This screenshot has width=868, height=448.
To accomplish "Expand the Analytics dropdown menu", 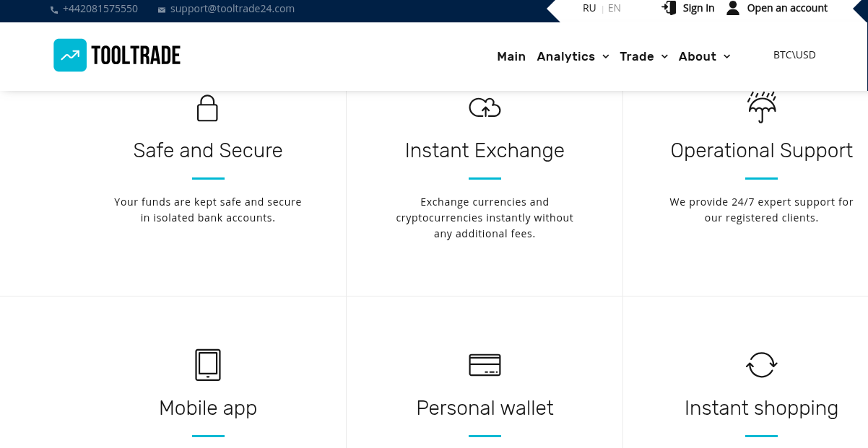I will coord(573,56).
